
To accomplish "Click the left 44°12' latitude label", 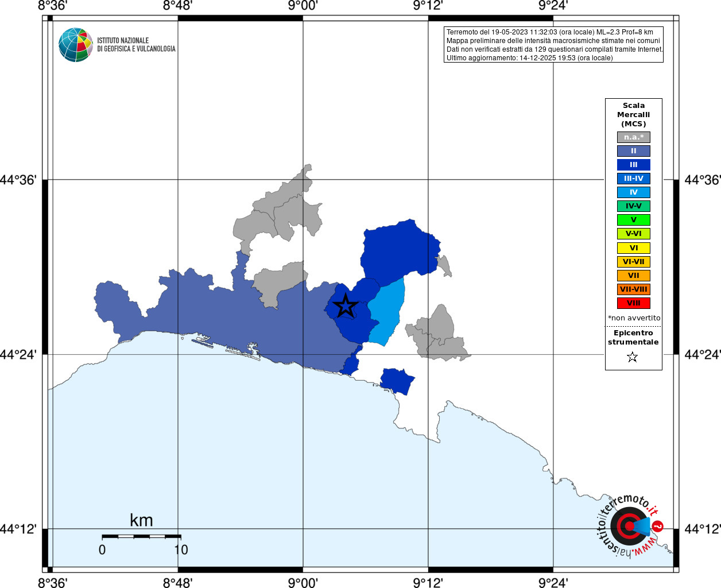I will [18, 529].
